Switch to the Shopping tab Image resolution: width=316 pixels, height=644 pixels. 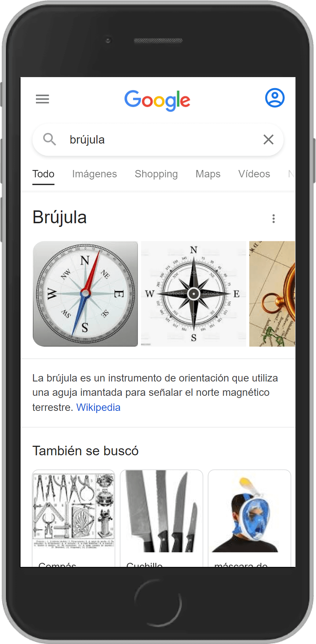coord(156,174)
